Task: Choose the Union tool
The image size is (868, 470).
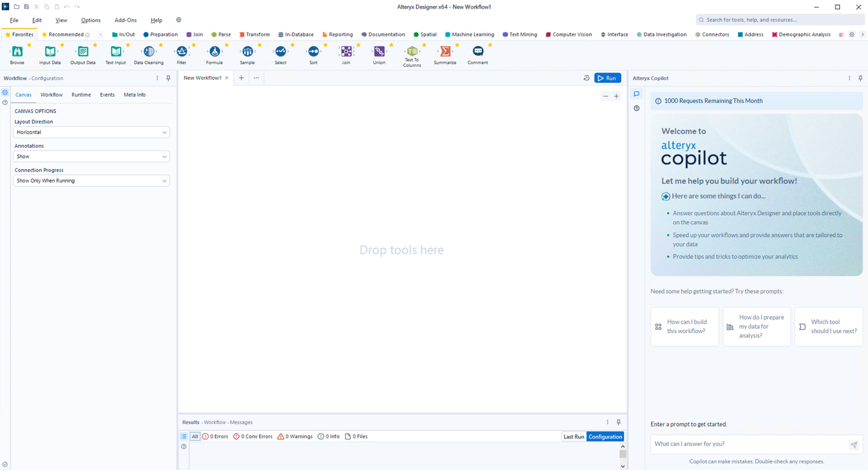Action: coord(379,52)
